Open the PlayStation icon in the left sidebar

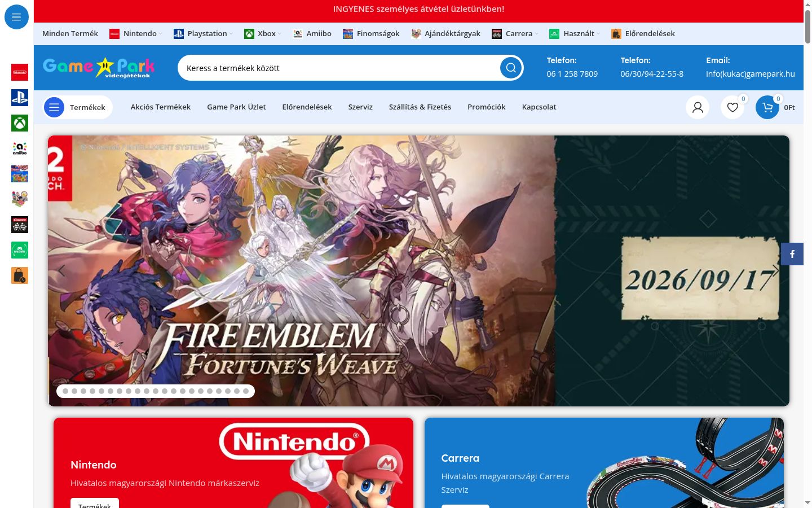pyautogui.click(x=20, y=98)
